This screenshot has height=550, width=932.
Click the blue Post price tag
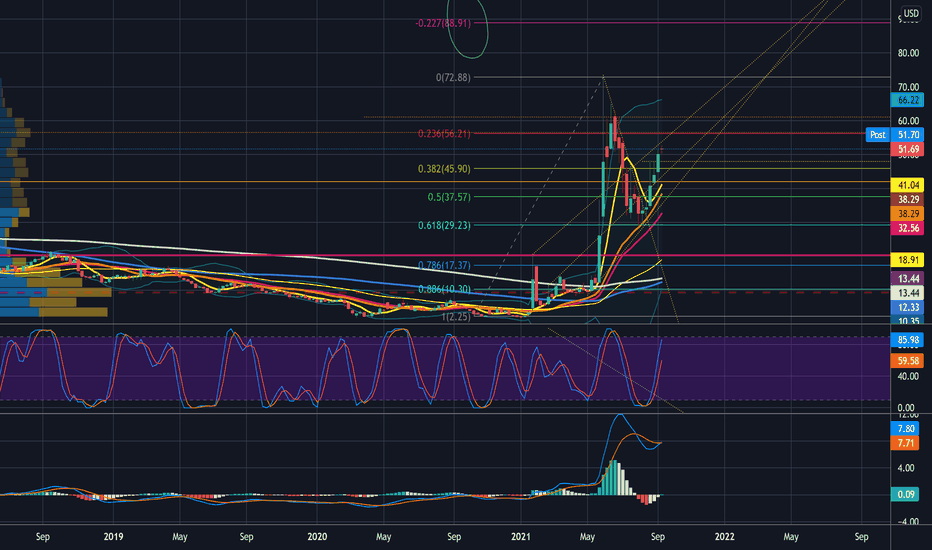pos(877,135)
